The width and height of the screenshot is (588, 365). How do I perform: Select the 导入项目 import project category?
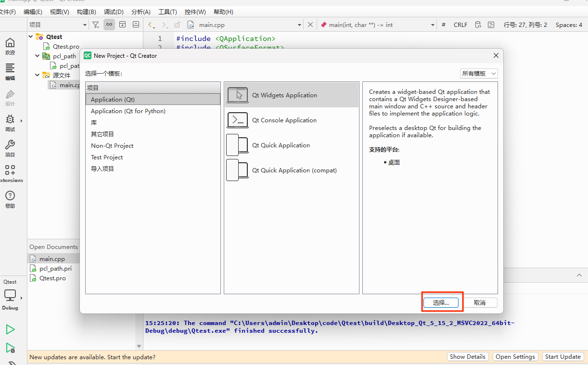[x=153, y=169]
